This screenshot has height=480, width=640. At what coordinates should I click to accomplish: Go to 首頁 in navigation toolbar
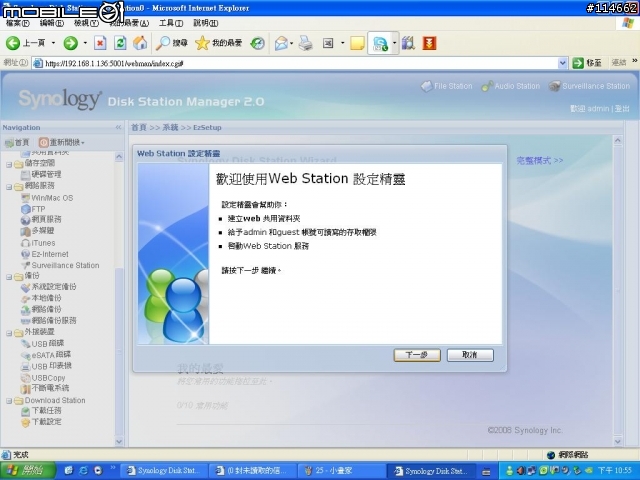pos(17,142)
